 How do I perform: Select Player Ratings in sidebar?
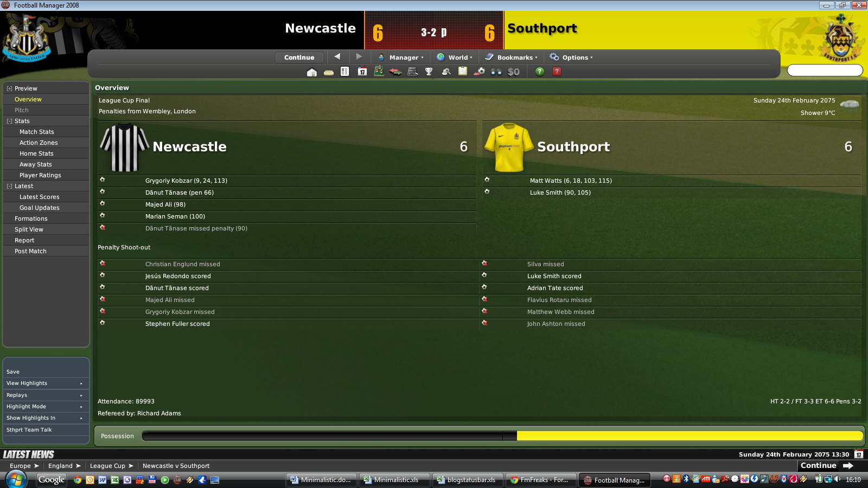click(40, 175)
